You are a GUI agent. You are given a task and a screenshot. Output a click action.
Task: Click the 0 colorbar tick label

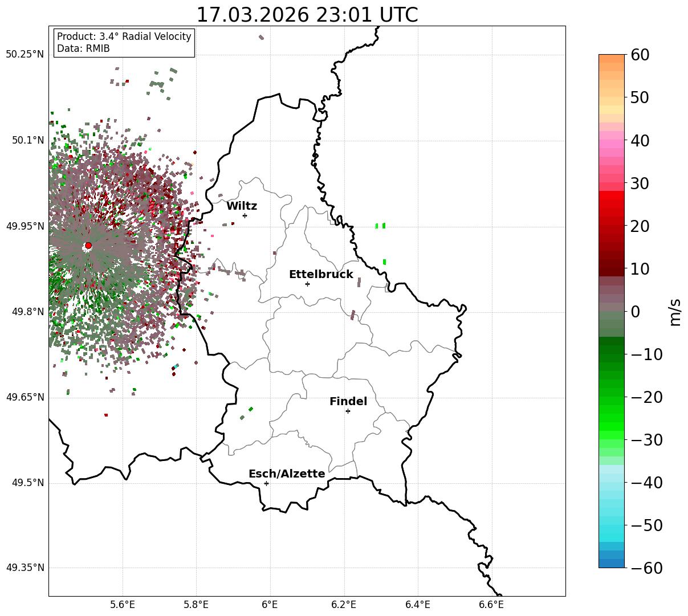coord(635,312)
